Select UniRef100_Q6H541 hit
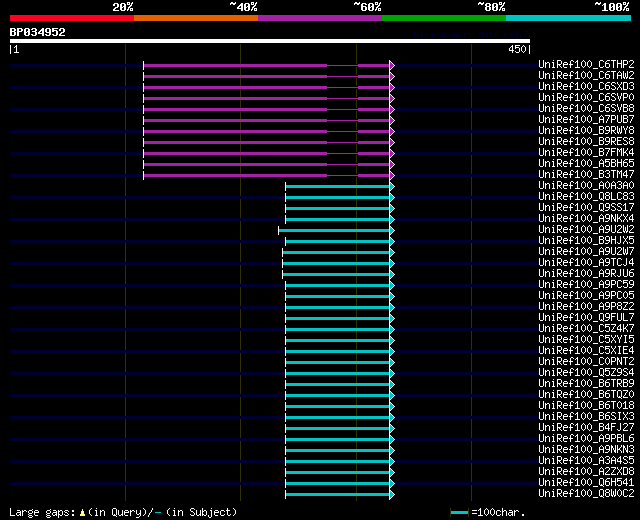The height and width of the screenshot is (520, 640). pos(586,483)
